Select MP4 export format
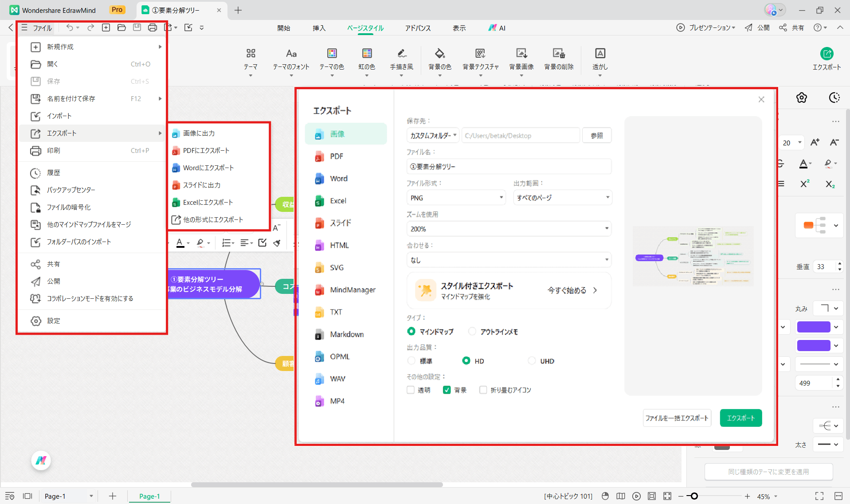 (346, 401)
